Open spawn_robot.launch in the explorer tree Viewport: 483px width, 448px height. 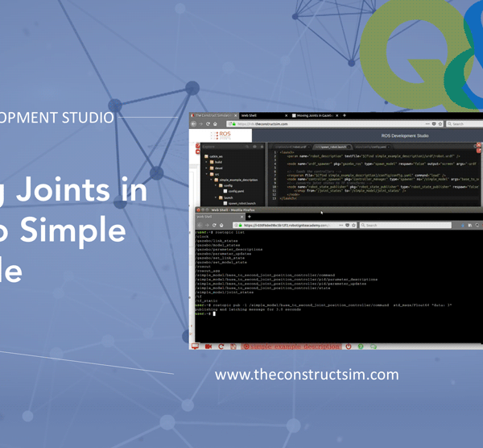tap(240, 204)
